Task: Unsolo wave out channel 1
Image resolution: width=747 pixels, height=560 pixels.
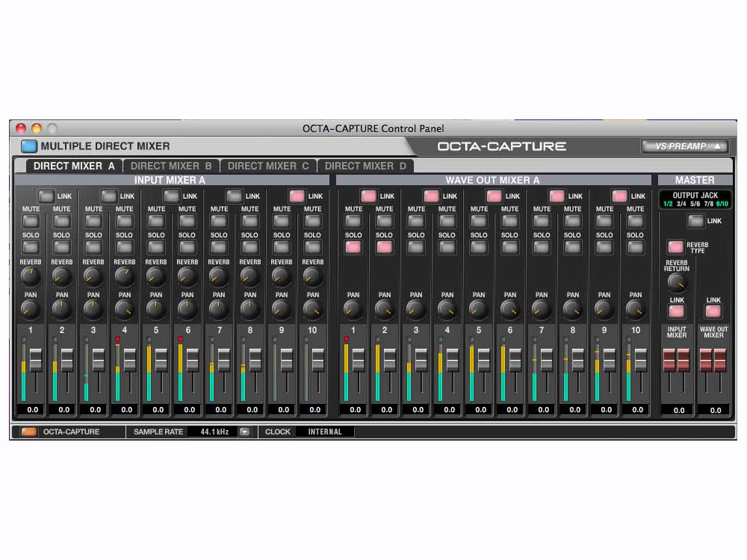Action: point(353,246)
